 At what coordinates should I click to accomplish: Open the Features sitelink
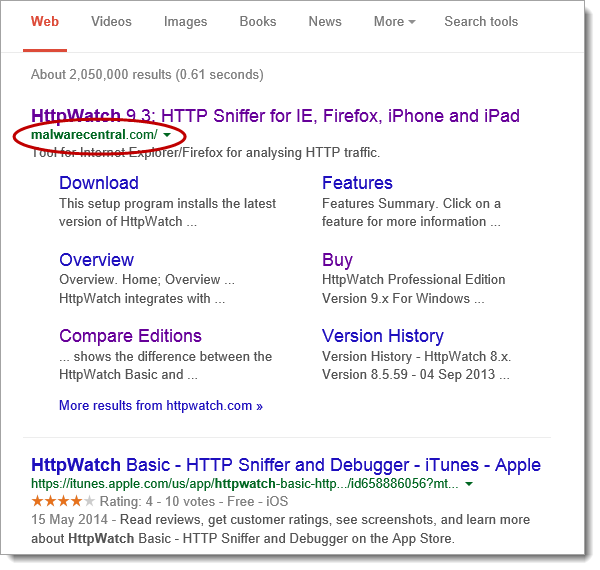point(357,183)
